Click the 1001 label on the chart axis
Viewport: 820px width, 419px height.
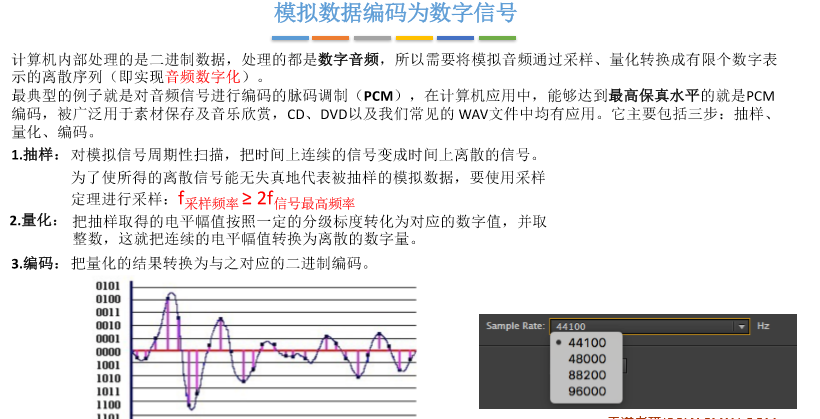(x=108, y=365)
